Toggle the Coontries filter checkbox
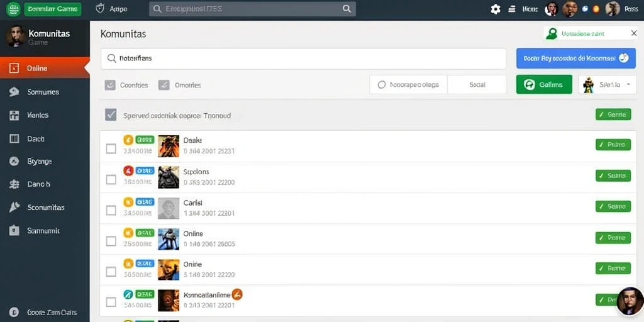The width and height of the screenshot is (644, 322). 110,85
